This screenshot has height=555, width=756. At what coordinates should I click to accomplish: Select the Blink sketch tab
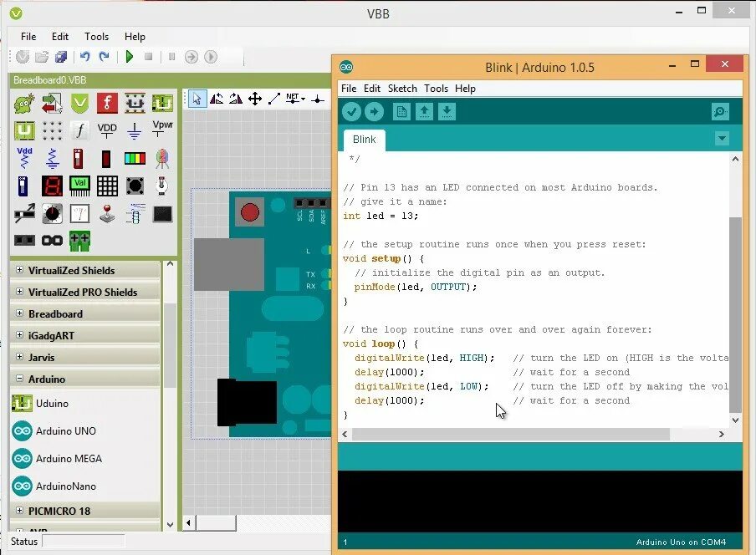pos(364,140)
